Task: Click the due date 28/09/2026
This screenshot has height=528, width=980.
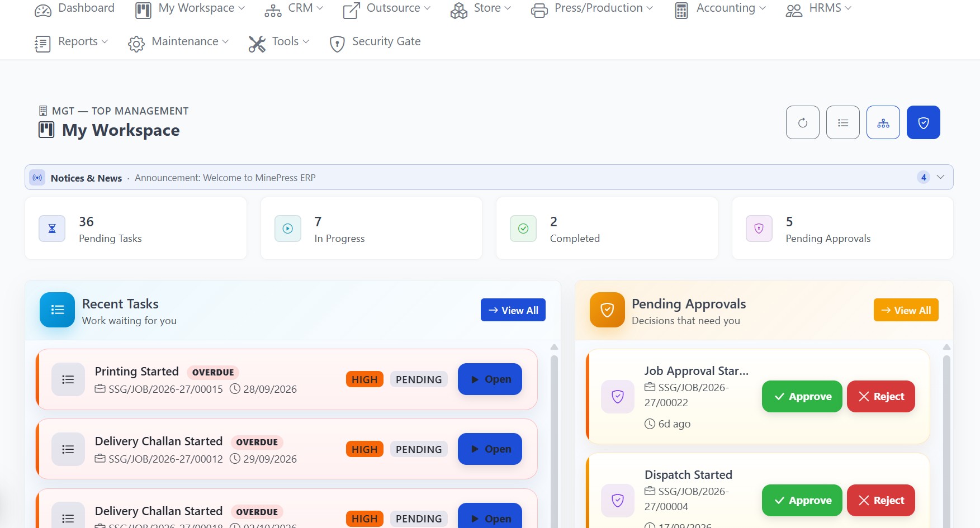Action: [x=270, y=389]
